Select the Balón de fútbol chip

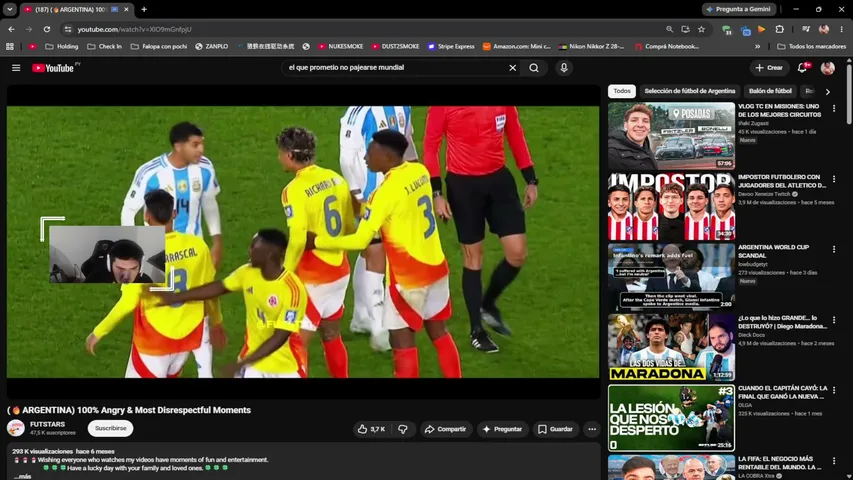[770, 91]
